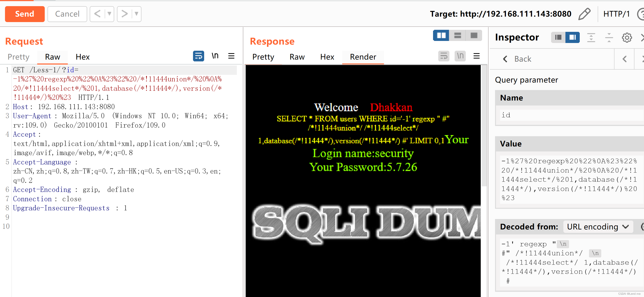Click the 'Query parameter' heading
Image resolution: width=644 pixels, height=297 pixels.
coord(526,80)
